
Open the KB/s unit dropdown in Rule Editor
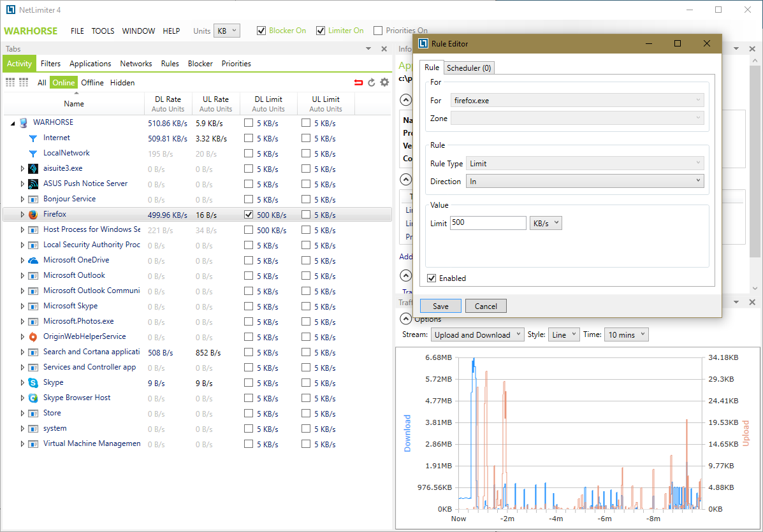pyautogui.click(x=546, y=223)
